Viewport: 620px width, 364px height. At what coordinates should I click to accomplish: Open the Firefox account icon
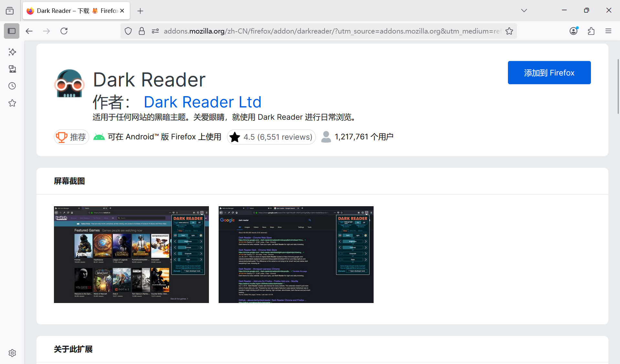coord(573,31)
